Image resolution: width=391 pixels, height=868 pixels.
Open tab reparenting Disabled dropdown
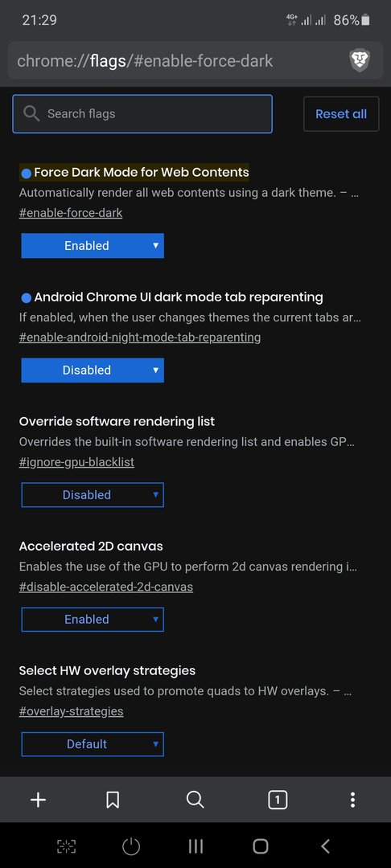(93, 370)
